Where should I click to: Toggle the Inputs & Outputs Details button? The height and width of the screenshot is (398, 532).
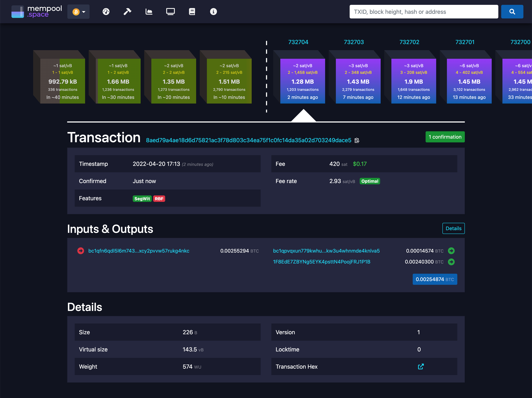click(453, 228)
